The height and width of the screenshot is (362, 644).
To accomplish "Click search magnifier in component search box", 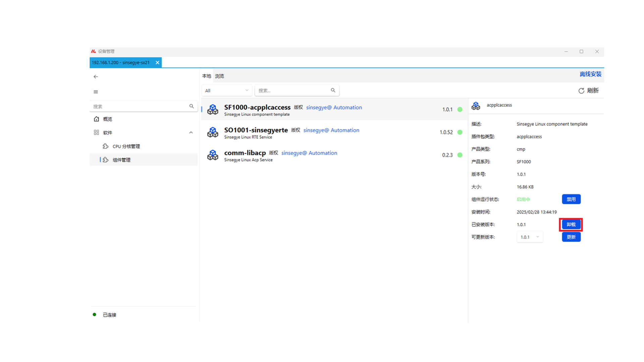I will pos(333,90).
